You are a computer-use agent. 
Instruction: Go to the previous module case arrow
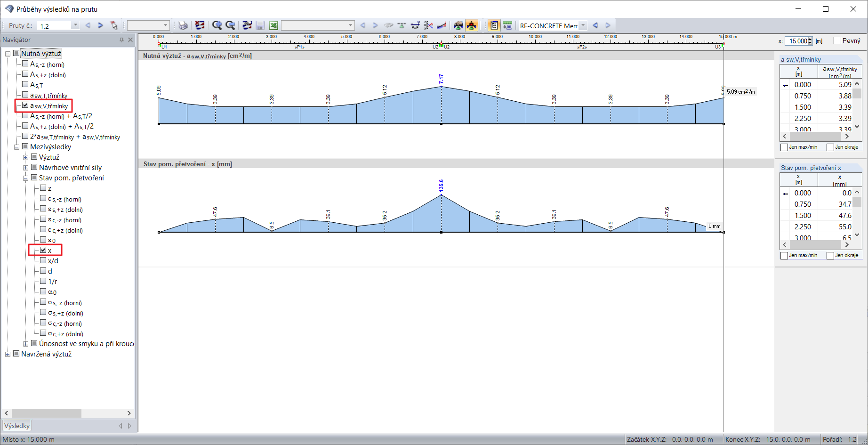coord(595,25)
